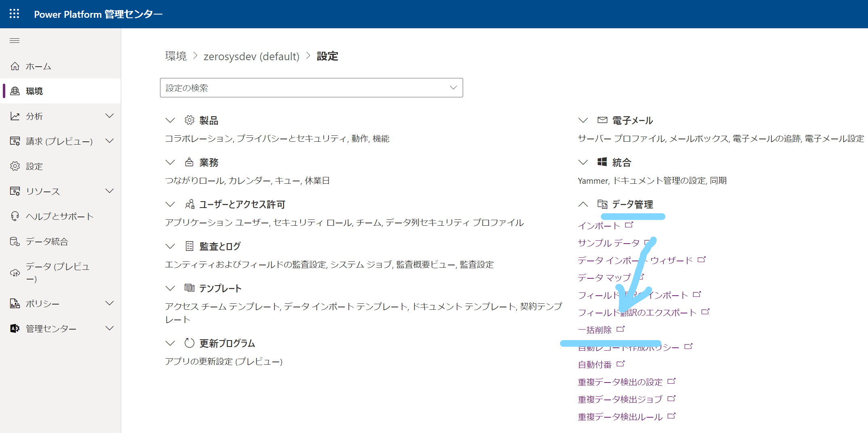Image resolution: width=868 pixels, height=433 pixels.
Task: Click the データ (プレビュー) cloud icon
Action: click(15, 273)
